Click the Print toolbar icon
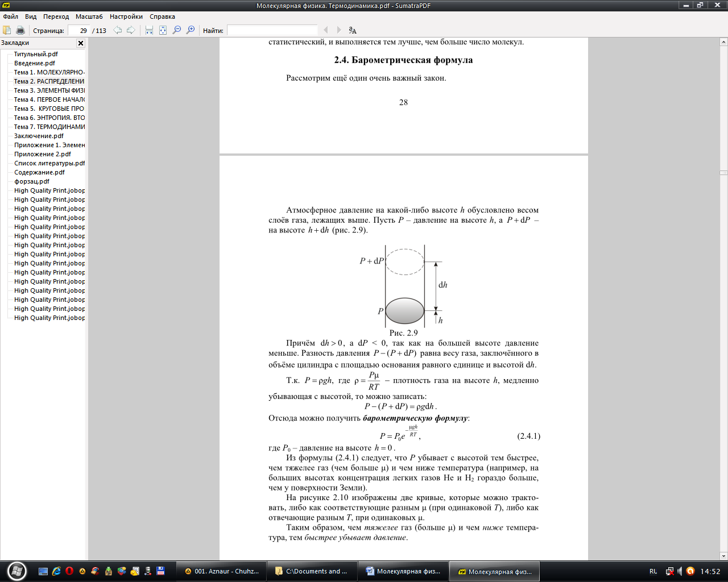The height and width of the screenshot is (582, 728). [x=20, y=30]
